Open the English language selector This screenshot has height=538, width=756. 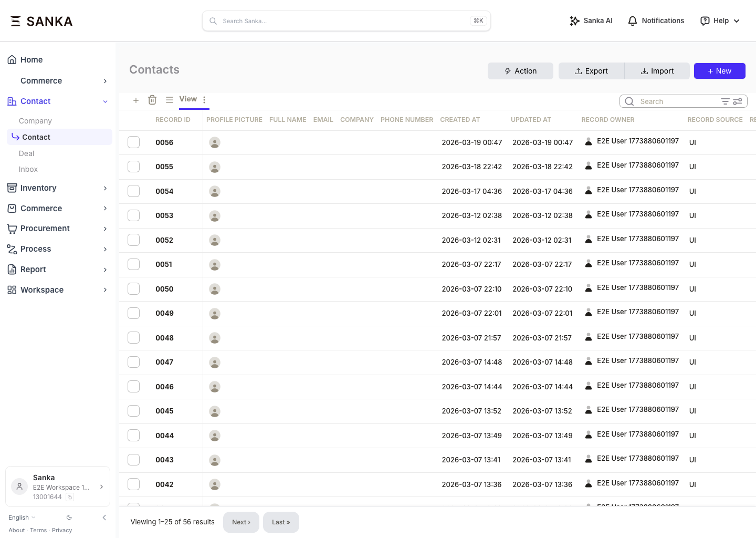click(x=22, y=518)
